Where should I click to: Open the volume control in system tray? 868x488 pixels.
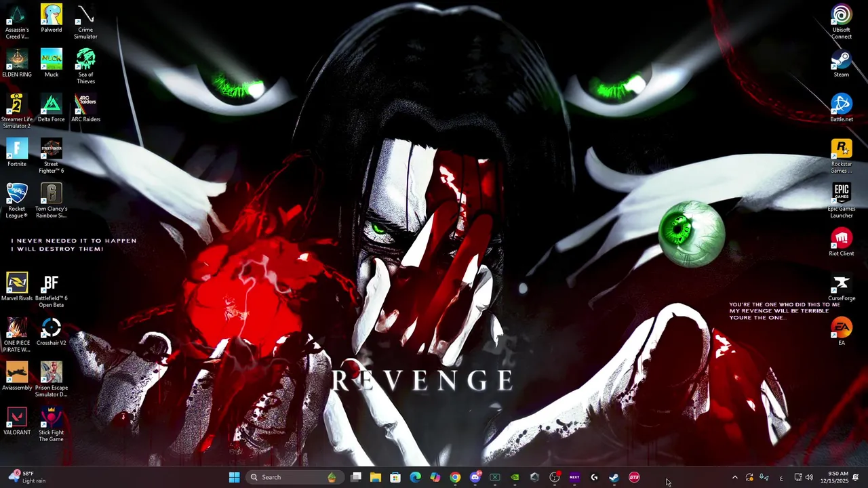pyautogui.click(x=809, y=477)
